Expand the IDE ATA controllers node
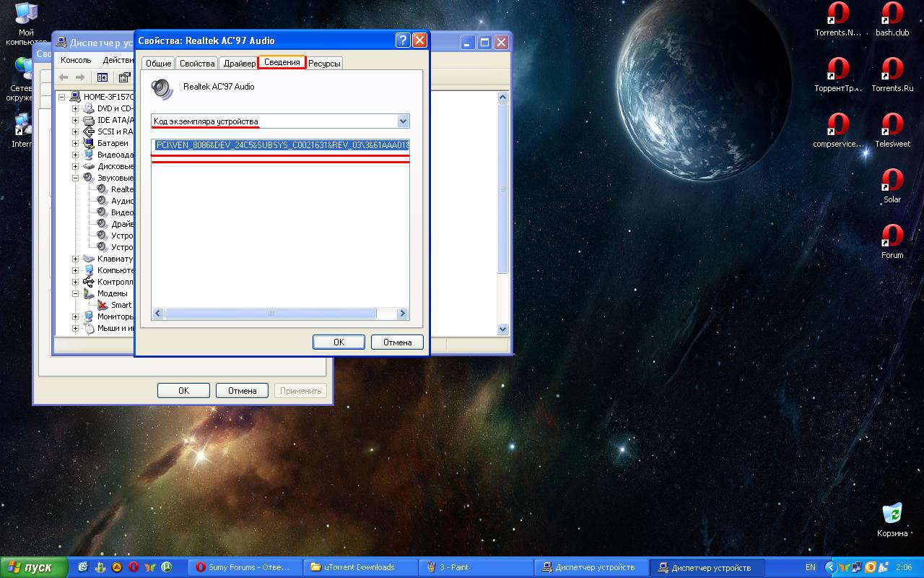Viewport: 924px width, 578px height. tap(75, 120)
